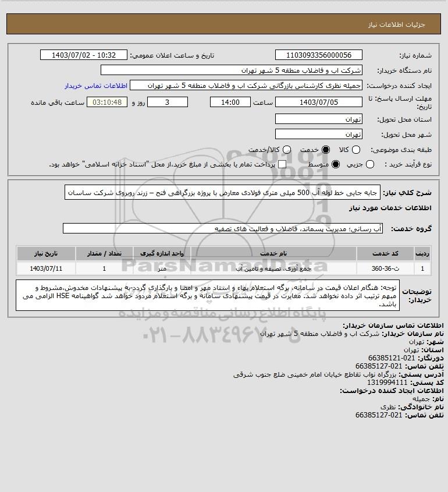This screenshot has height=492, width=448.
Task: Click the تاریخ نیاز column header
Action: tap(46, 253)
